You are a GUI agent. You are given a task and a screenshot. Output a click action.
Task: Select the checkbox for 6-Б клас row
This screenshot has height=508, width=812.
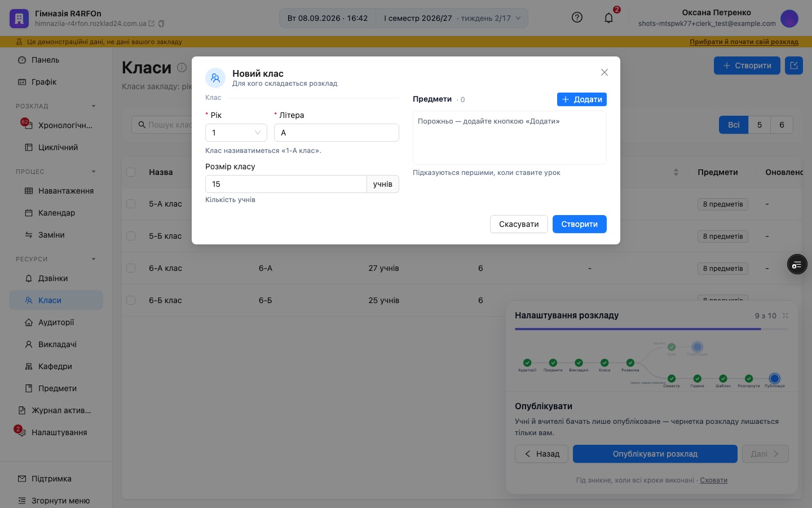pyautogui.click(x=131, y=300)
